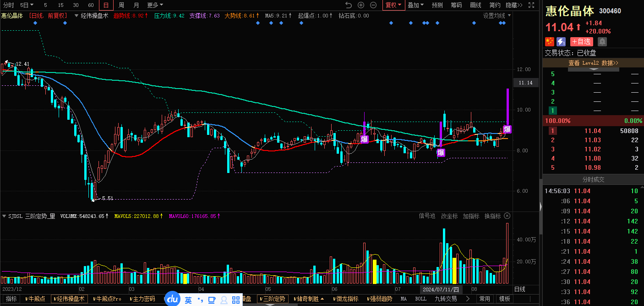644x306 pixels.
Task: Open the 设置均线 dropdown
Action: [x=497, y=16]
